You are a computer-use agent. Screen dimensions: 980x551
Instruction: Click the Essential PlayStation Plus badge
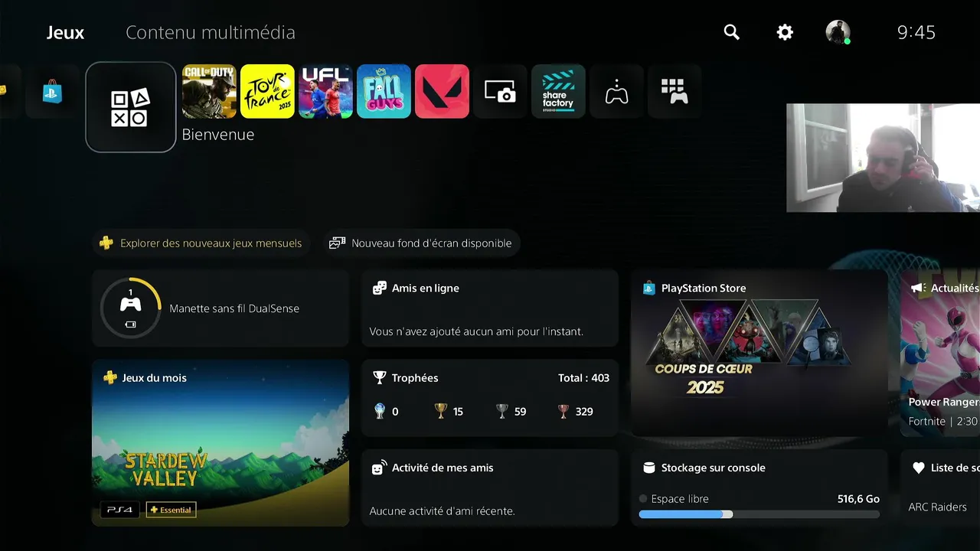pyautogui.click(x=171, y=510)
